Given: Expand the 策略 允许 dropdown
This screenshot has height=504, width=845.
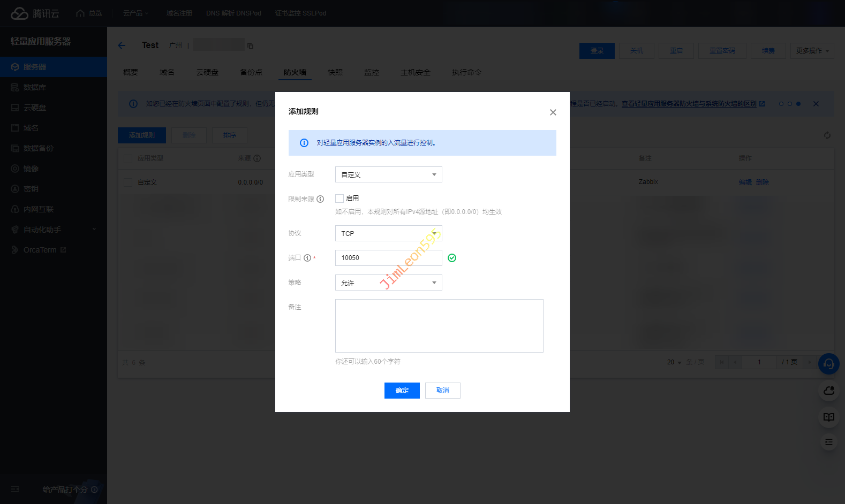Looking at the screenshot, I should coord(388,282).
